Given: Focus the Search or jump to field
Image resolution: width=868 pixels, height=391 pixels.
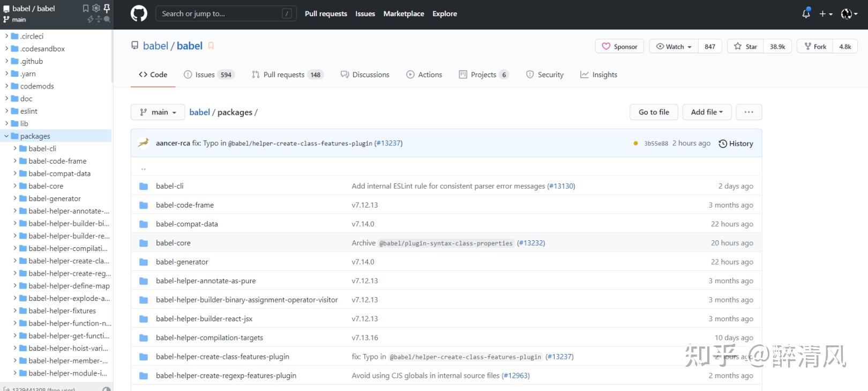Looking at the screenshot, I should pyautogui.click(x=226, y=14).
